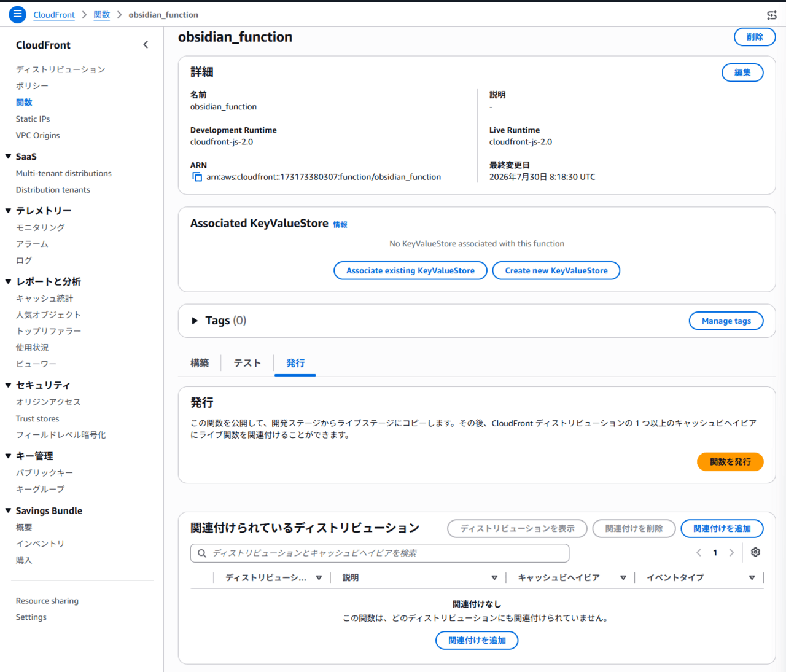Click the 関数を発行 button
The image size is (786, 672).
point(730,462)
